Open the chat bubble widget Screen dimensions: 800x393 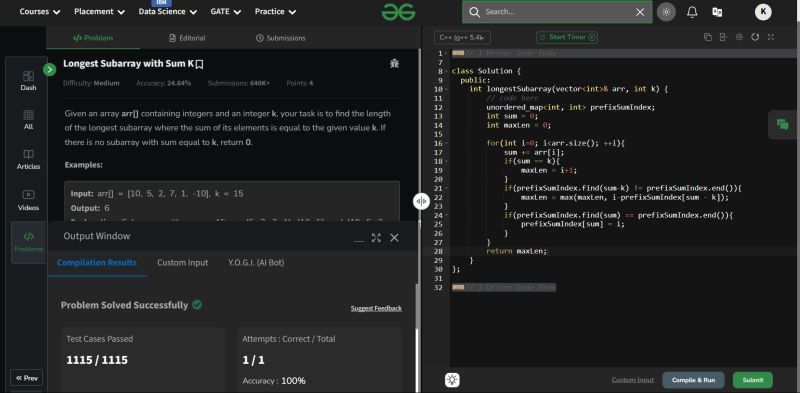click(782, 125)
